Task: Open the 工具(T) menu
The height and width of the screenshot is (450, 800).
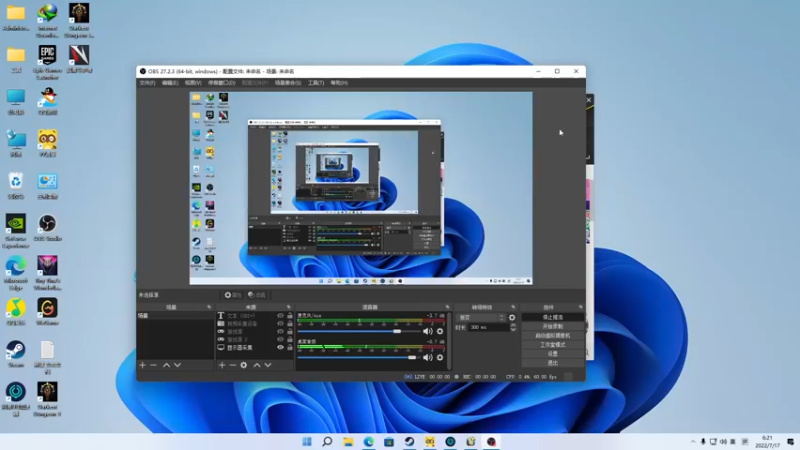Action: [316, 83]
